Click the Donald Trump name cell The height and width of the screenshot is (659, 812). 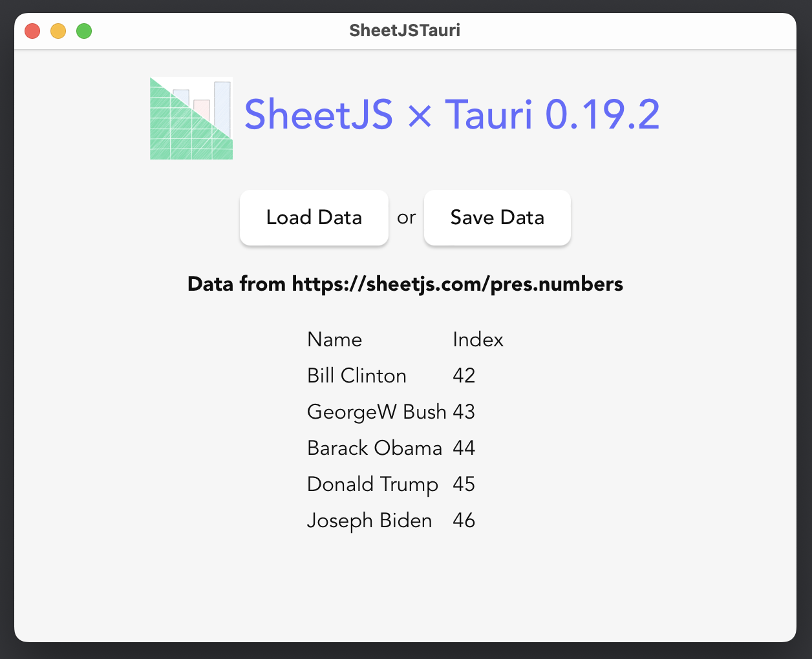[x=372, y=485]
